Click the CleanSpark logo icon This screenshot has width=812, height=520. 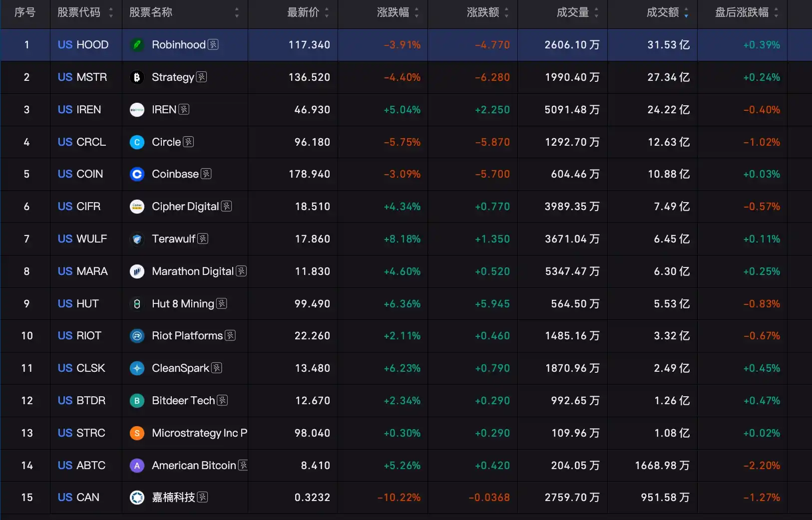point(137,368)
